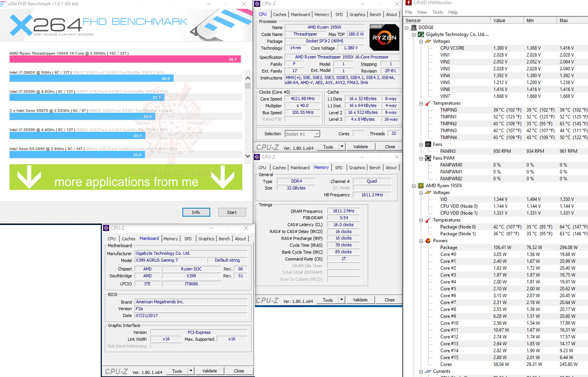Screen dimensions: 588x377
Task: Open Bench tab in top CPU-Z window
Action: coord(375,15)
